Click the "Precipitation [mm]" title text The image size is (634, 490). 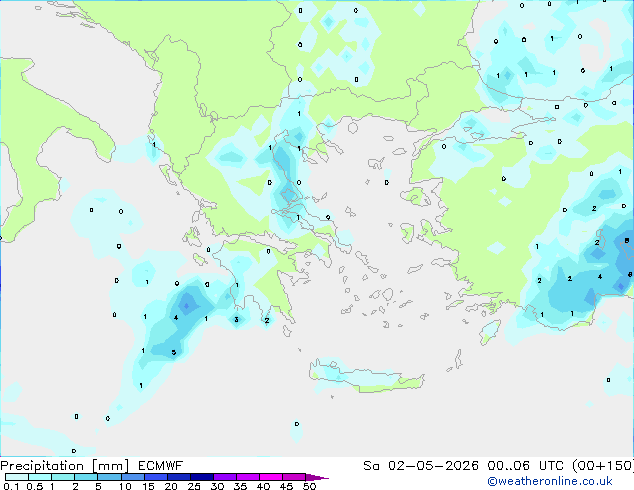(x=65, y=466)
